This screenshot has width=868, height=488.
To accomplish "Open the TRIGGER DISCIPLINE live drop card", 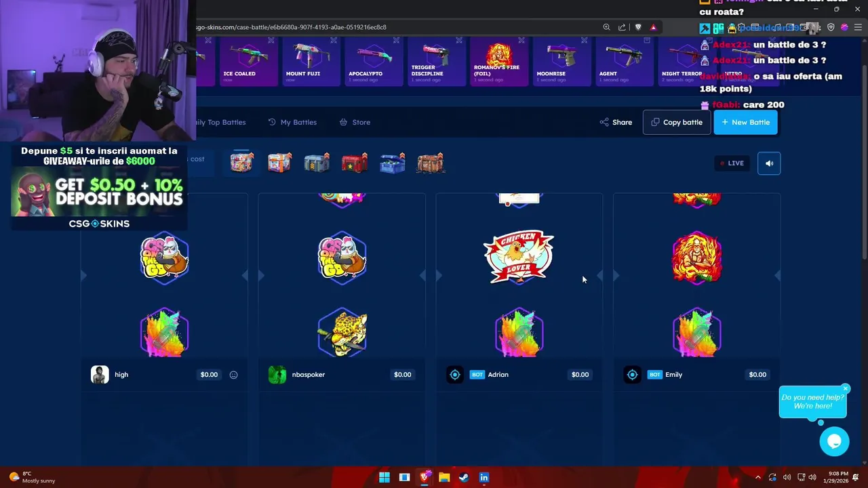I will pos(436,61).
